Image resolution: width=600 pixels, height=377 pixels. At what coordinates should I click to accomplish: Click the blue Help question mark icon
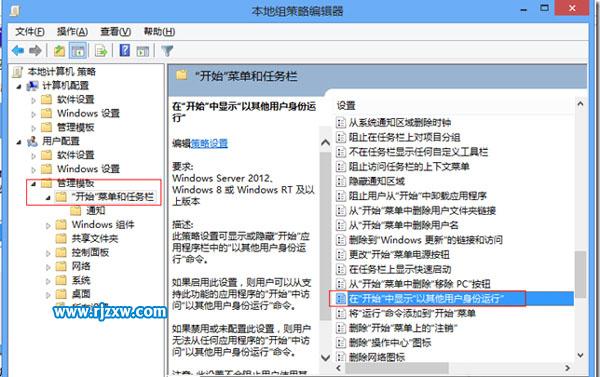(x=125, y=51)
